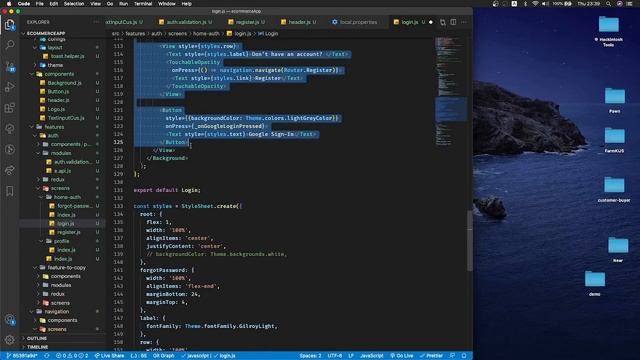
Task: Open the Selection menu
Action: 74,4
